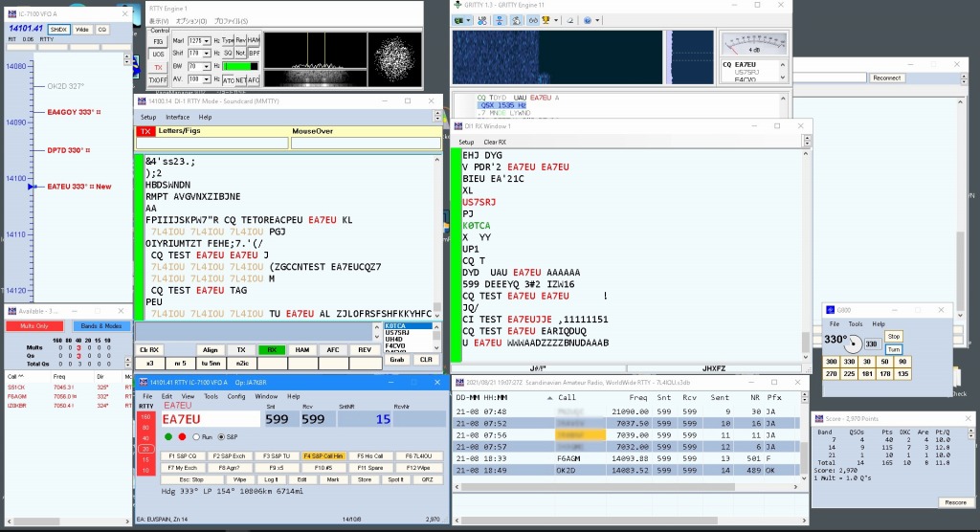Toggle AFC in RTTY Engine control panel
The image size is (980, 532).
[254, 80]
